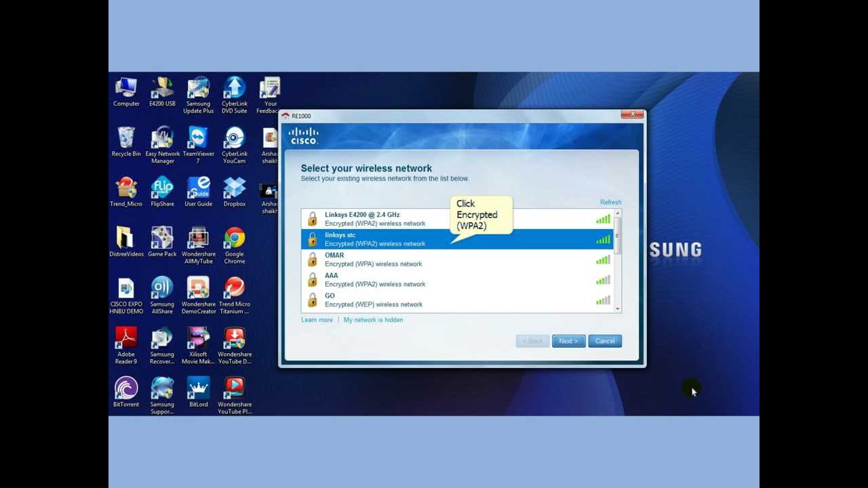This screenshot has width=868, height=488.
Task: Select the Google Chrome icon
Action: 235,246
